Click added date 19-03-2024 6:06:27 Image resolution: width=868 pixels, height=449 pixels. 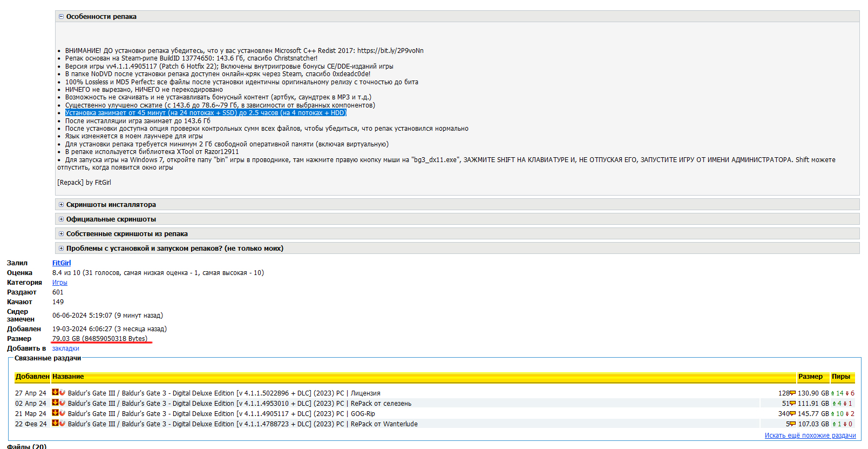pyautogui.click(x=82, y=329)
